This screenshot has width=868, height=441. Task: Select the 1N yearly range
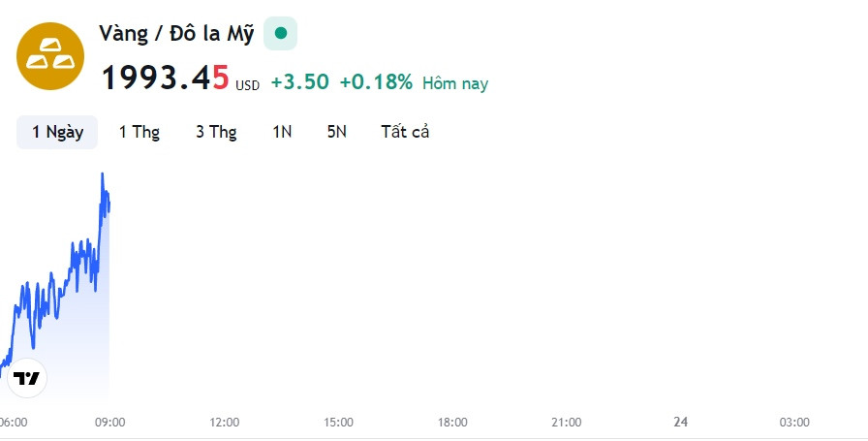click(x=282, y=133)
